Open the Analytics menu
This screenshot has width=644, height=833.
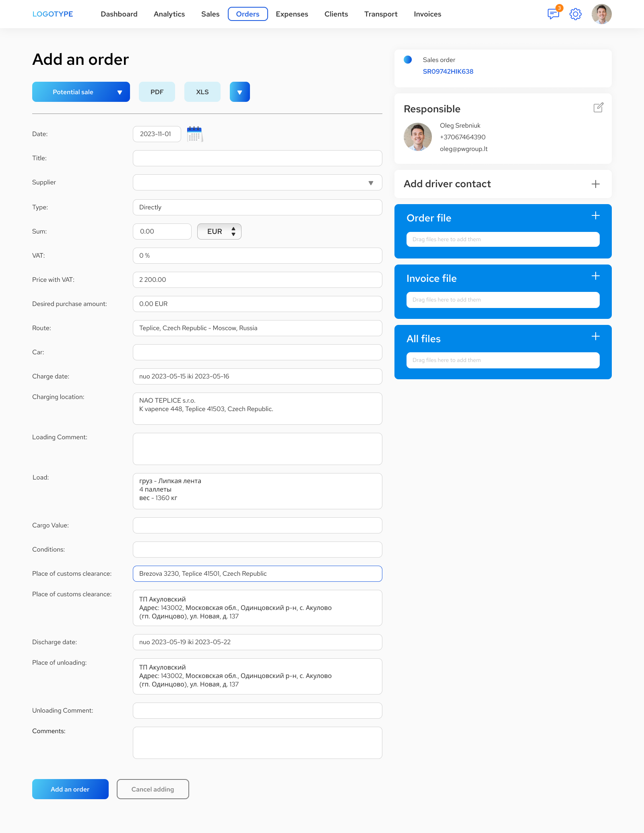[169, 14]
